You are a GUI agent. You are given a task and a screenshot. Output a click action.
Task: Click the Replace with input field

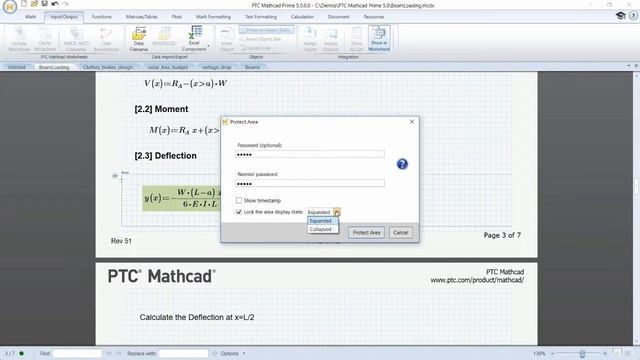[183, 353]
